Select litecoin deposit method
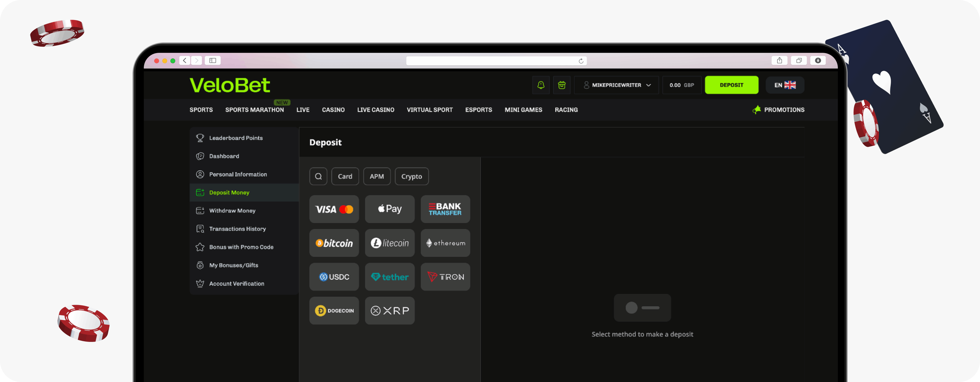Image resolution: width=980 pixels, height=382 pixels. tap(389, 243)
